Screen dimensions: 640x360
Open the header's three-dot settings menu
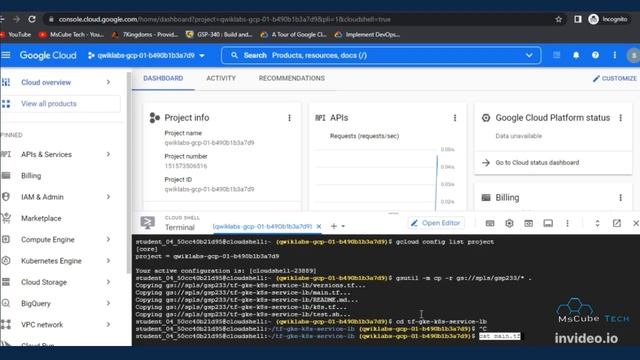[x=614, y=55]
